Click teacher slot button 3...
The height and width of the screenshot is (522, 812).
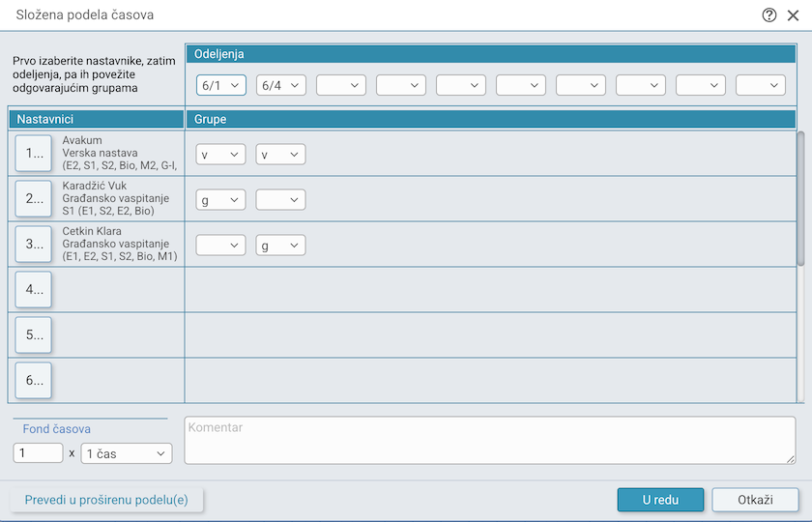point(34,244)
